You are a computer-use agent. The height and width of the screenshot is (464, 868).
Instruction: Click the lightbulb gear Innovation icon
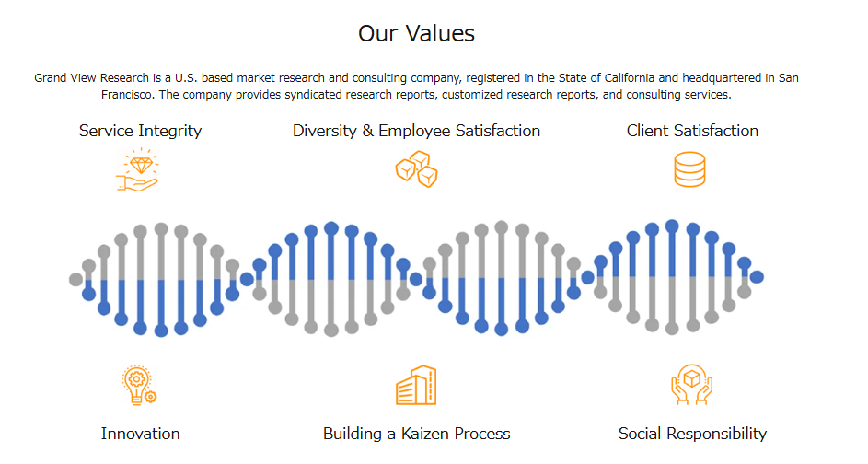click(139, 386)
